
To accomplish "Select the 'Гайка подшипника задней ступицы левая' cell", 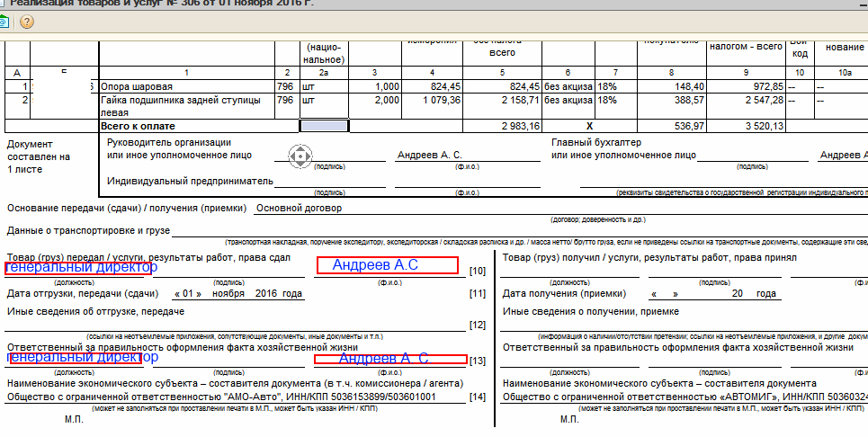I will point(186,106).
